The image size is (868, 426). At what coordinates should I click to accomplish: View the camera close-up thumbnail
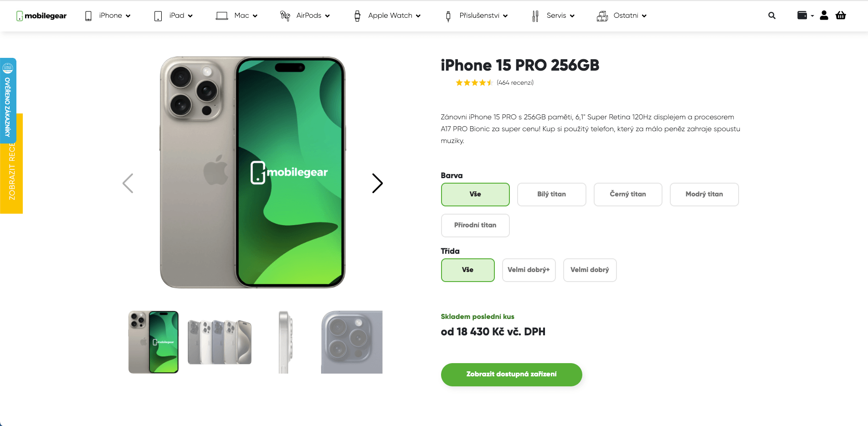click(351, 342)
